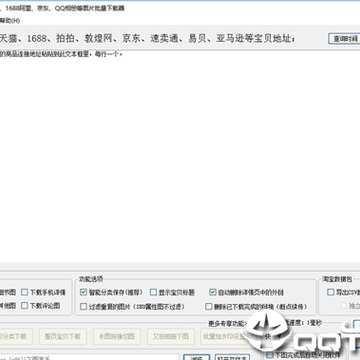Image resolution: width=360 pixels, height=360 pixels.
Task: Click the 长图拼接切图 button
Action: [117, 336]
